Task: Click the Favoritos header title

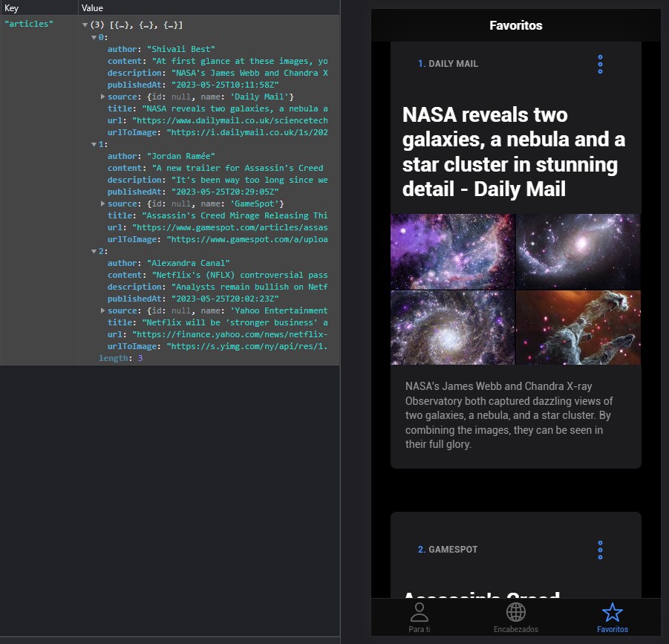Action: [x=516, y=25]
